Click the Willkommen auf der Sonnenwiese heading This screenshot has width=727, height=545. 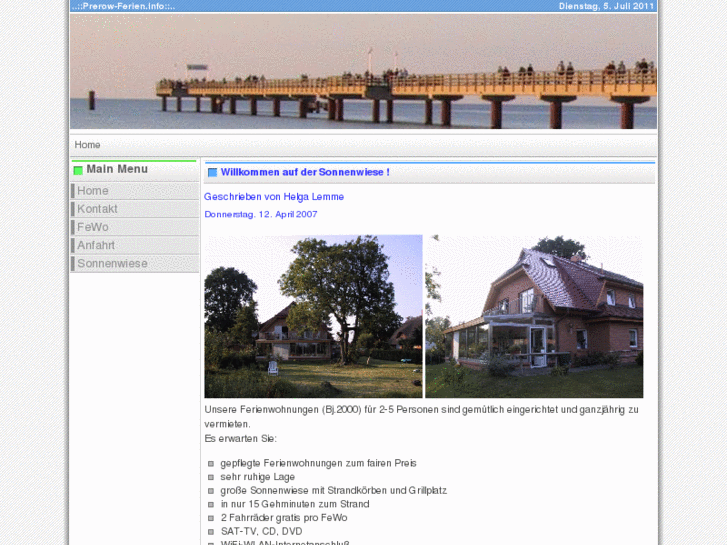pos(305,172)
